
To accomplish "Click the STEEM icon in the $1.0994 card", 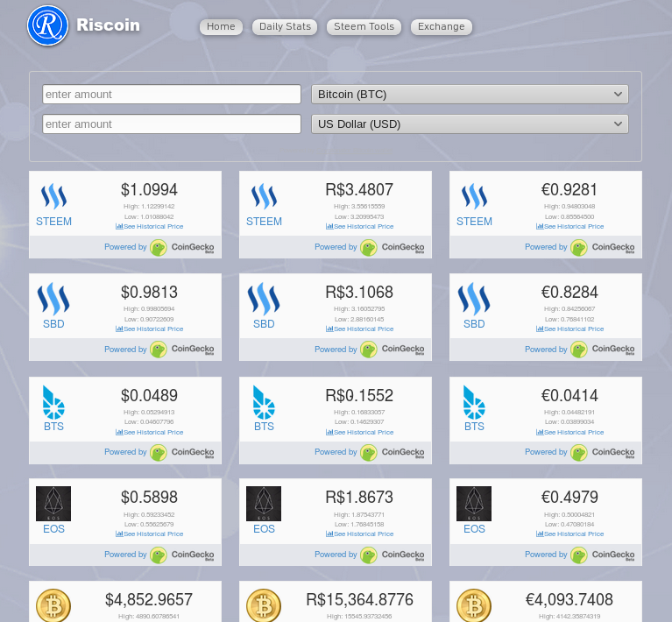I will (x=53, y=196).
